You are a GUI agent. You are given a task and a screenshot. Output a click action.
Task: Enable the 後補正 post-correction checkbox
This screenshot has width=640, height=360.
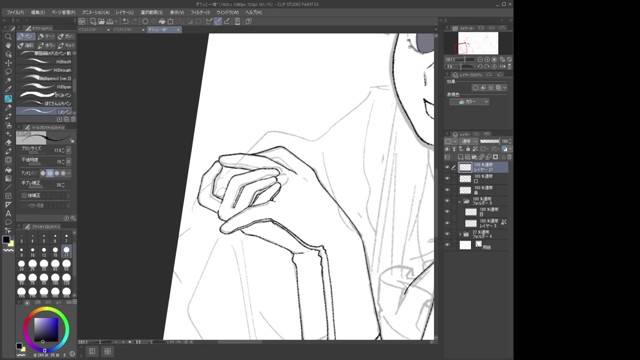pyautogui.click(x=24, y=196)
